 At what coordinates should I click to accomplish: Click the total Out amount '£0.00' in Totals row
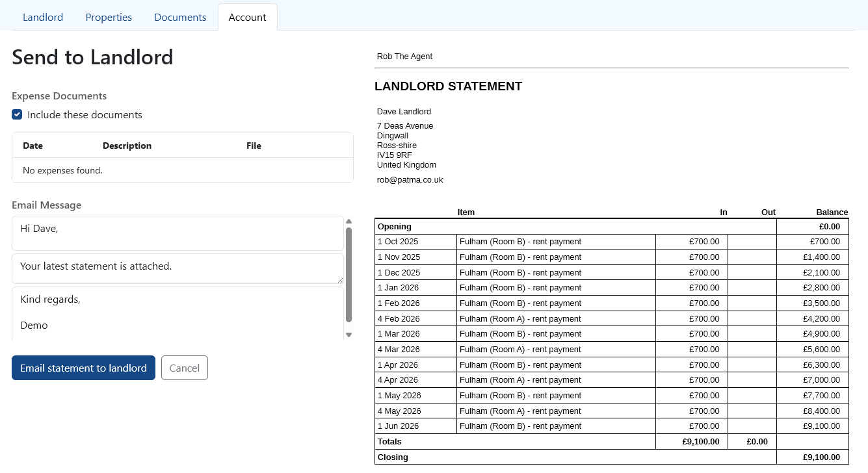[x=757, y=442]
